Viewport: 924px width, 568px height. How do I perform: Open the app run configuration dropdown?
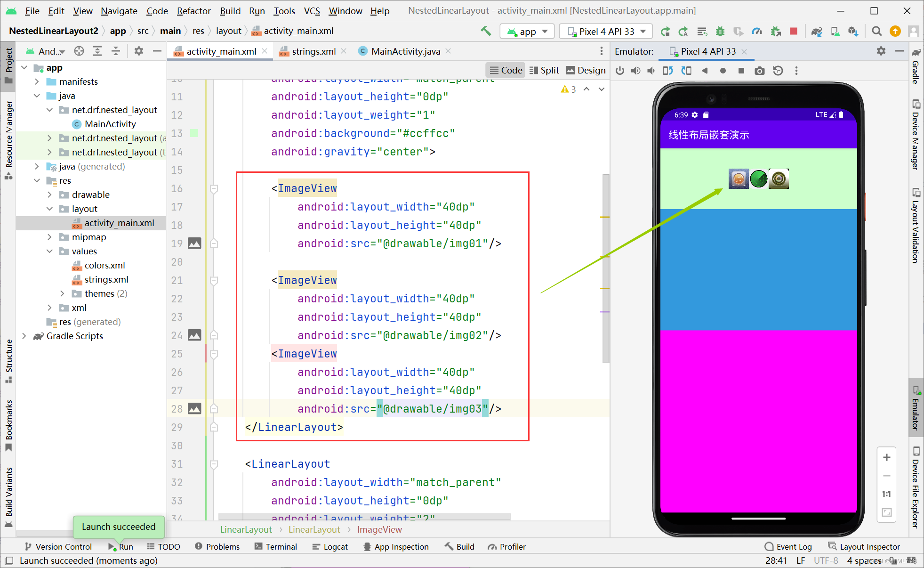(x=527, y=32)
